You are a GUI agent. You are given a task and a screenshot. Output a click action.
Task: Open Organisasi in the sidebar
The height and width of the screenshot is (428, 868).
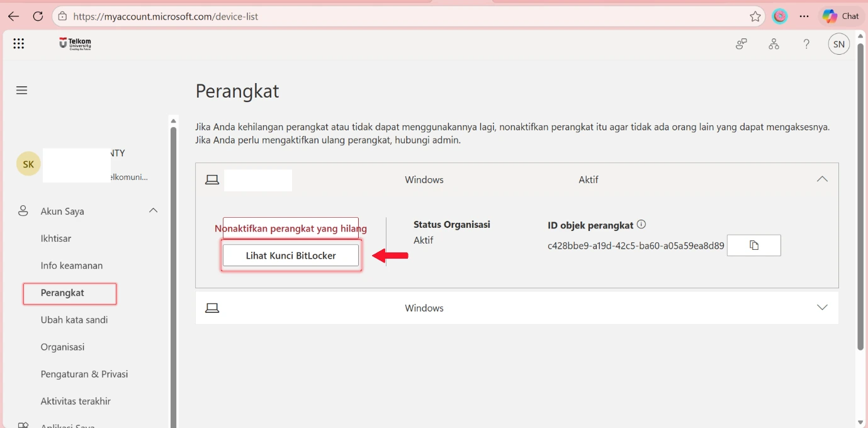[62, 347]
